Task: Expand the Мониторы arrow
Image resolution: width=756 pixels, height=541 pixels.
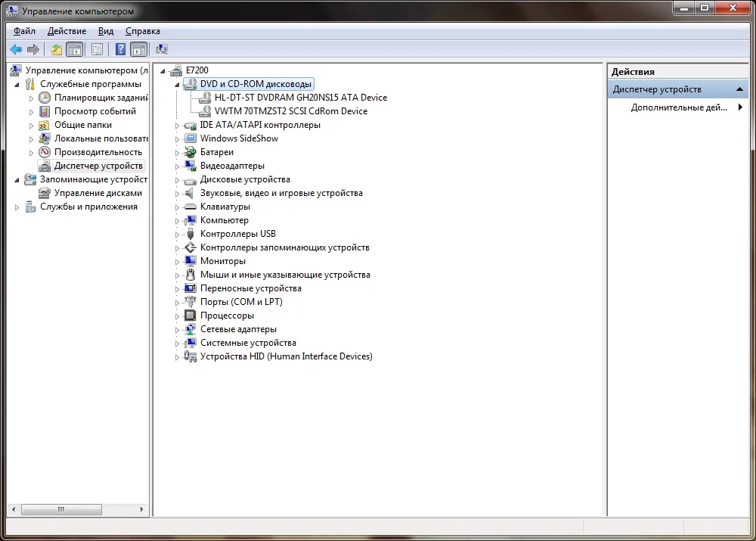Action: tap(177, 262)
